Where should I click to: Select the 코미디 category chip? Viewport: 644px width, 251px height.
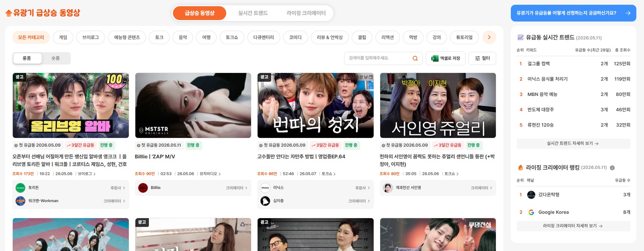tap(296, 37)
